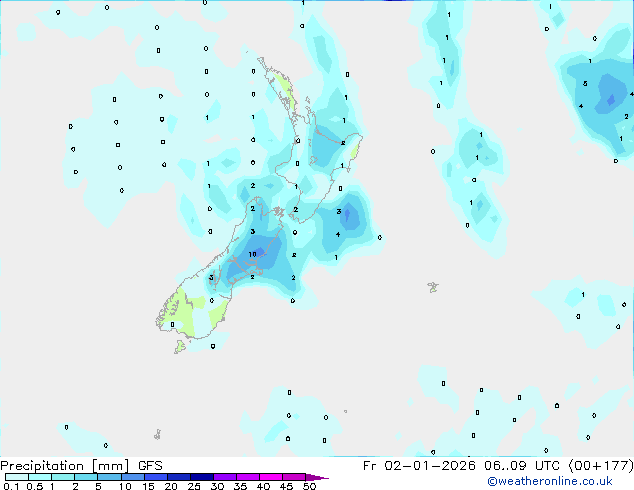Click the "(00+177)" forecast offset text
The image size is (634, 490).
click(601, 466)
